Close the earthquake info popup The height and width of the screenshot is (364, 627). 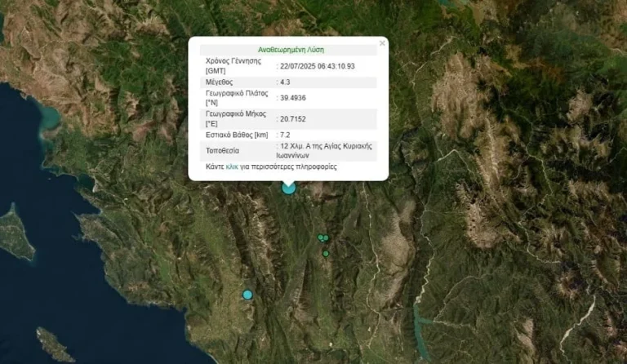pyautogui.click(x=381, y=43)
